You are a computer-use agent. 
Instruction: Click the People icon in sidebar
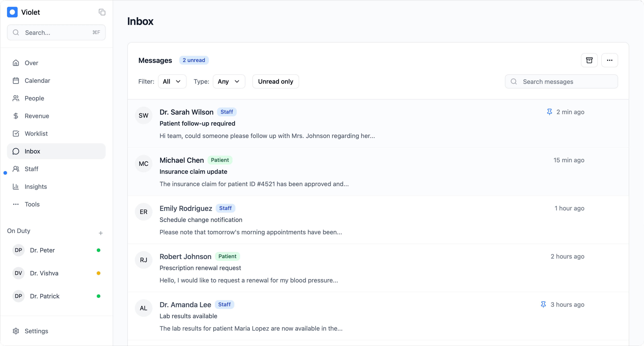[x=16, y=98]
